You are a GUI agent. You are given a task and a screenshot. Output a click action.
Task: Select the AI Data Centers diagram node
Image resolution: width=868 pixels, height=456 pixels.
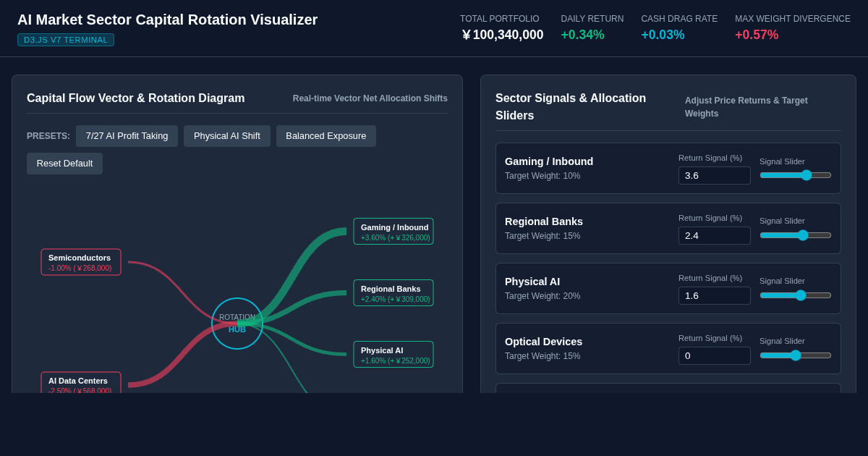coord(81,383)
